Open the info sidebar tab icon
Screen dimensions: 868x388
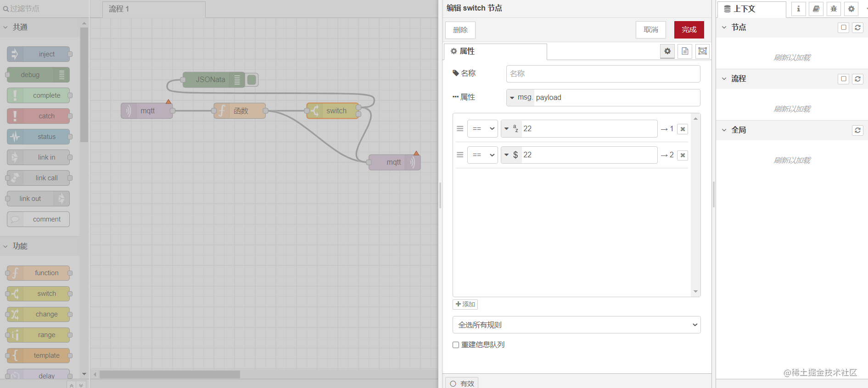pos(798,9)
